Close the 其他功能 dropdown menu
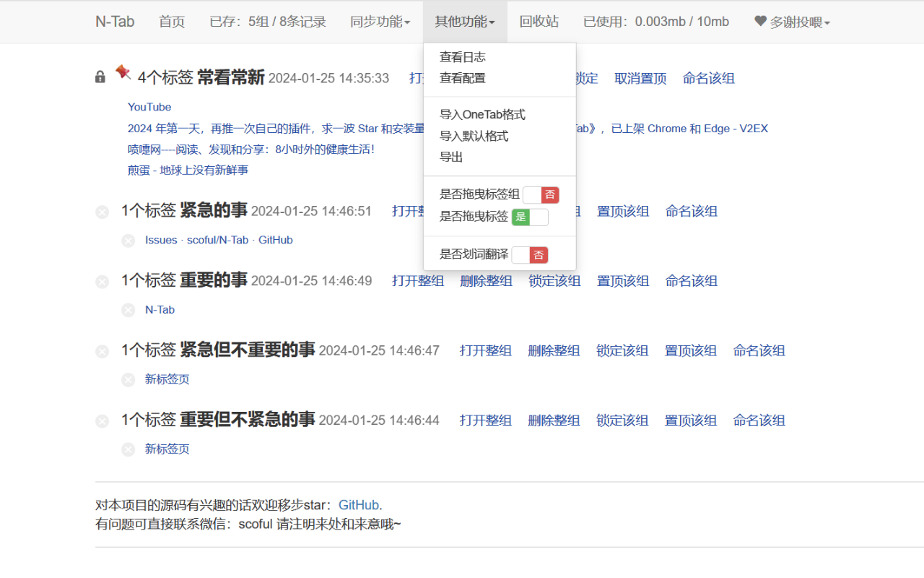 (x=464, y=22)
